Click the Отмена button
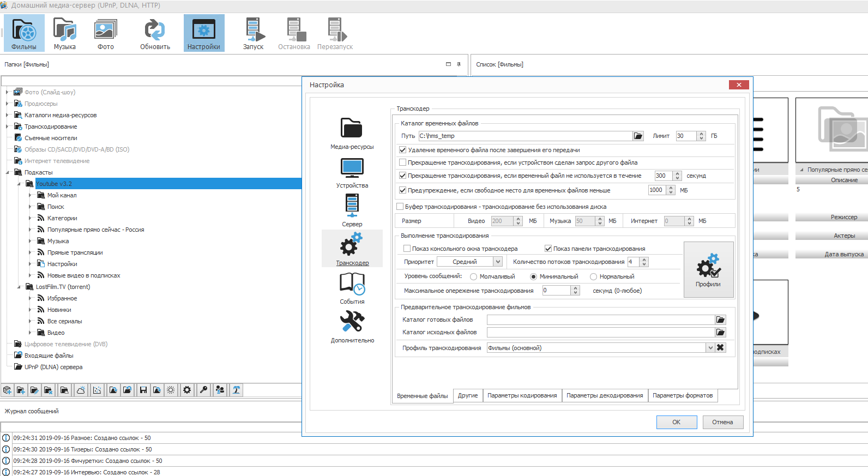Viewport: 868px width, 476px height. tap(722, 422)
